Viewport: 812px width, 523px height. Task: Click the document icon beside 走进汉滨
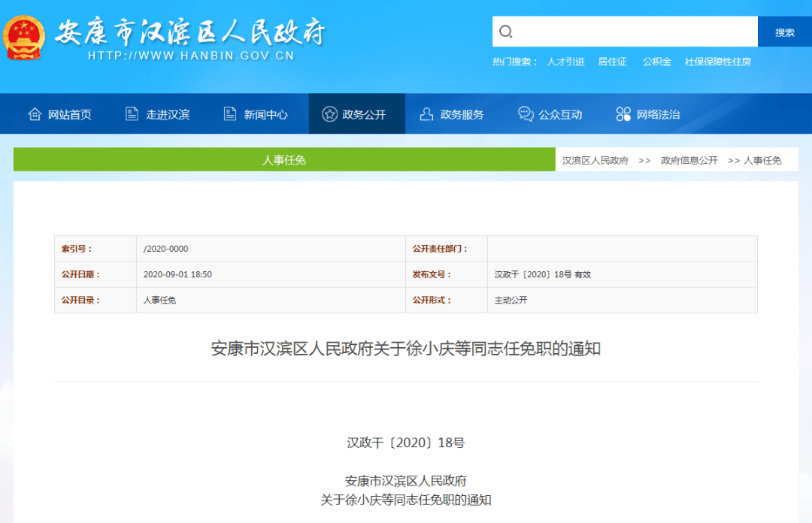click(x=132, y=114)
